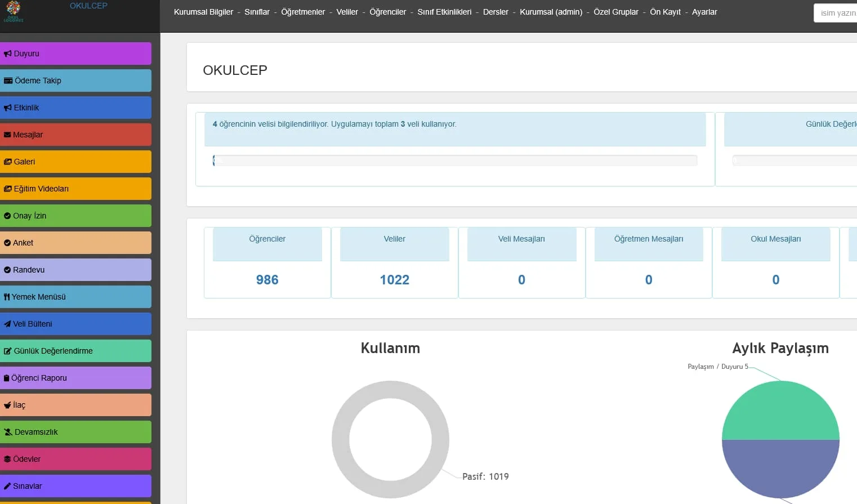Click the Sınavlar pencil icon
857x504 pixels.
(x=7, y=487)
